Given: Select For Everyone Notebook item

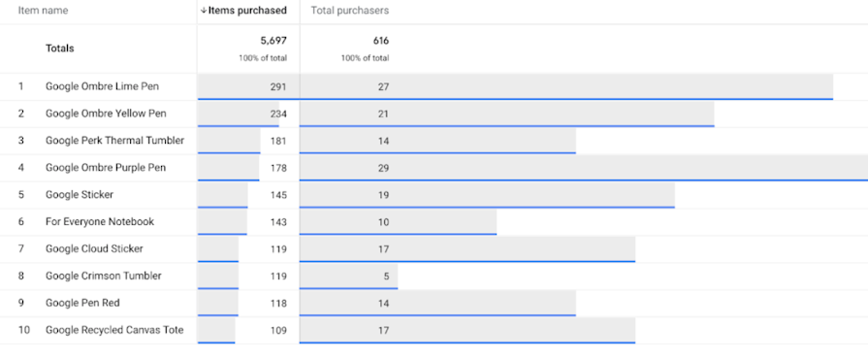Looking at the screenshot, I should click(100, 221).
